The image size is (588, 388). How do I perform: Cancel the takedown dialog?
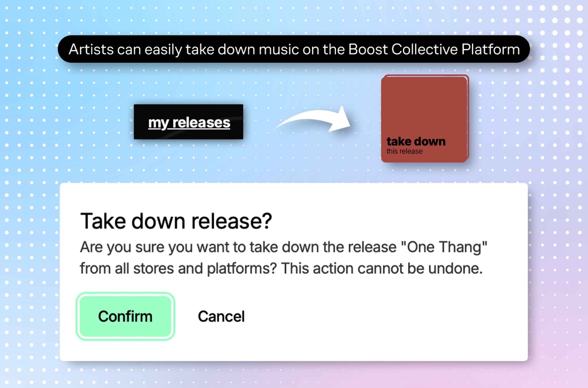[x=221, y=316]
